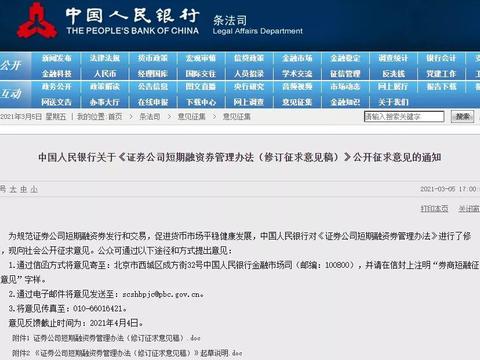Open the 新闻发布 menu item
Screen dimensions: 480x360
(x=57, y=58)
